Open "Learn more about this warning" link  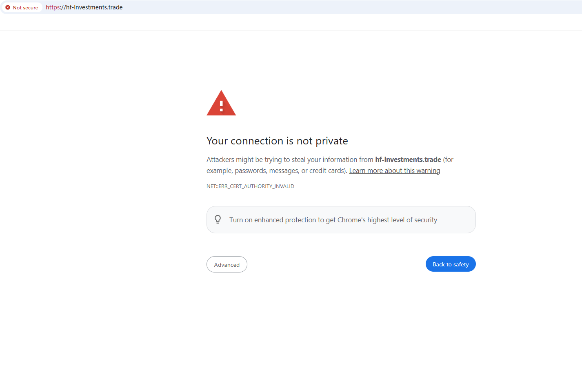394,171
